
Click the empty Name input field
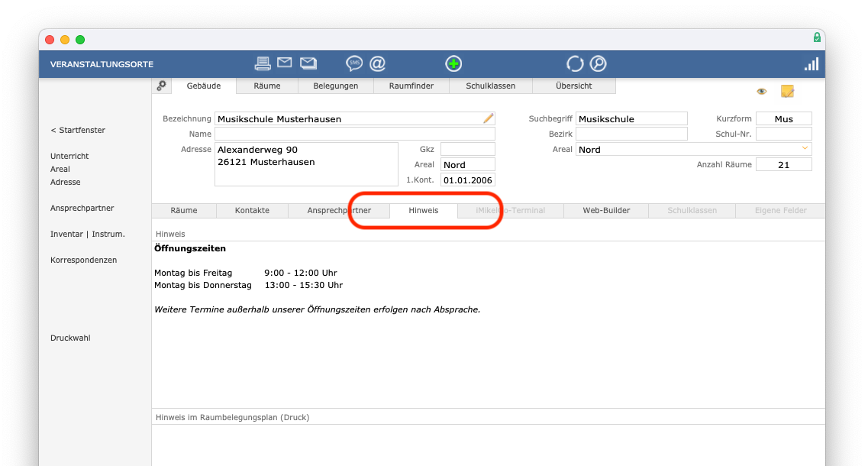(354, 134)
